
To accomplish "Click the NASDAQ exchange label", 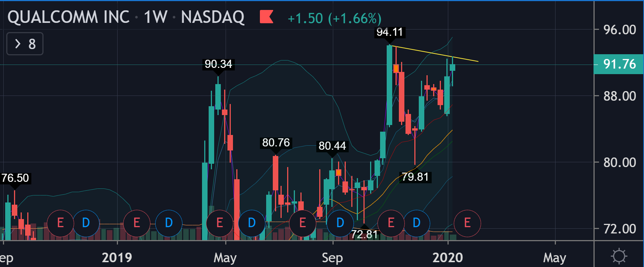I will (213, 17).
